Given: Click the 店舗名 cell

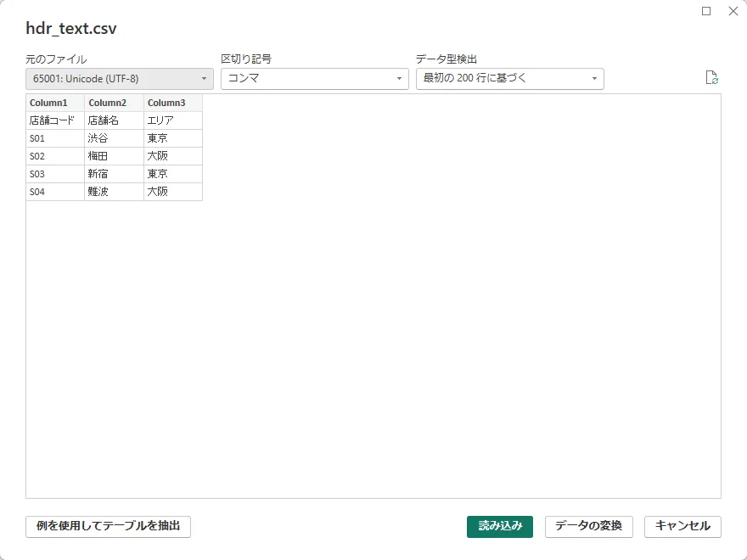Looking at the screenshot, I should (x=115, y=120).
